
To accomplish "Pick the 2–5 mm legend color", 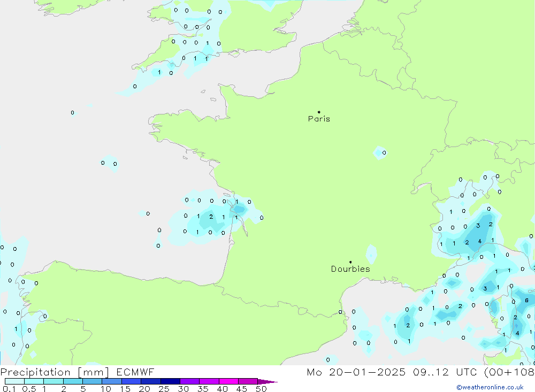I will click(x=73, y=382).
